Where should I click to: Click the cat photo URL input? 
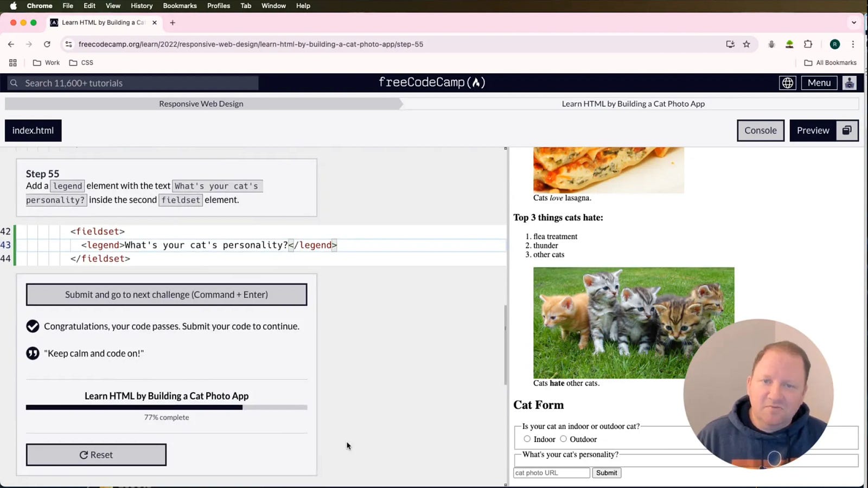552,473
